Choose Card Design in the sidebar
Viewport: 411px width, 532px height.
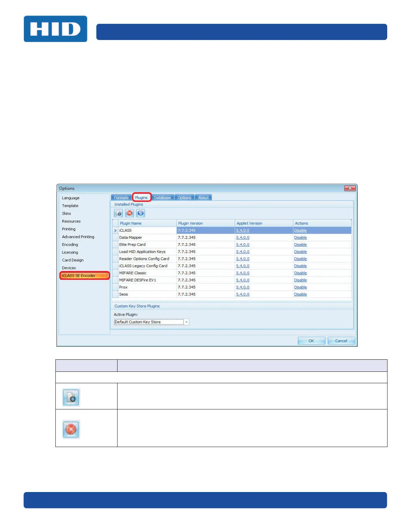[73, 260]
